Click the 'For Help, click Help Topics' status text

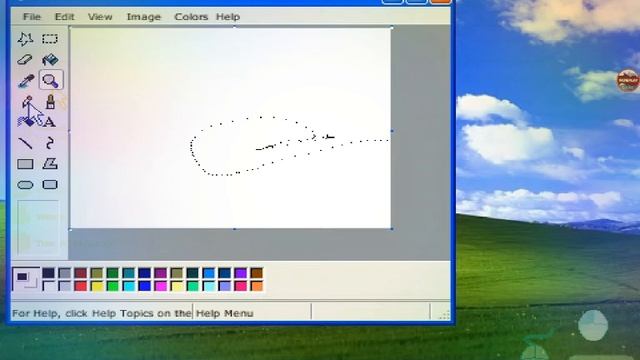click(x=133, y=313)
